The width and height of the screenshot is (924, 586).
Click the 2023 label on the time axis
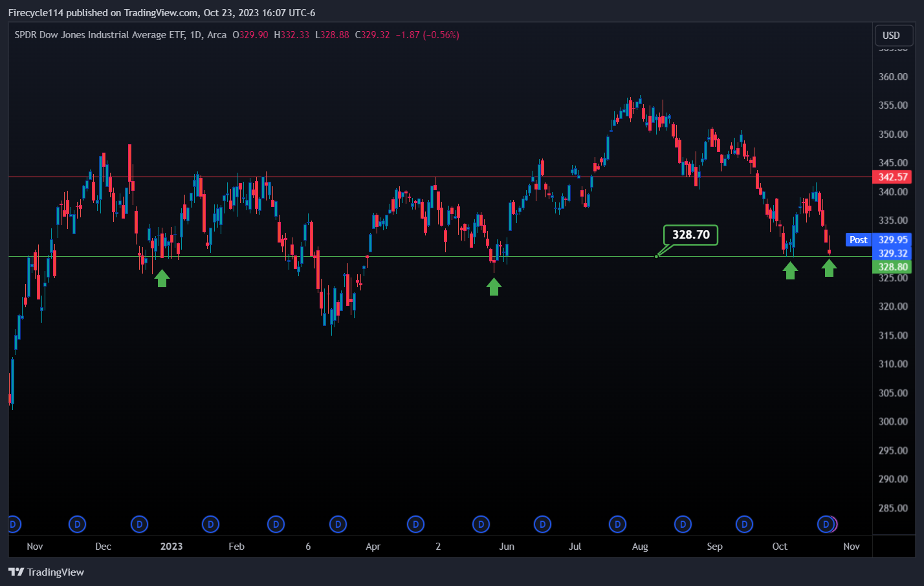pos(171,547)
